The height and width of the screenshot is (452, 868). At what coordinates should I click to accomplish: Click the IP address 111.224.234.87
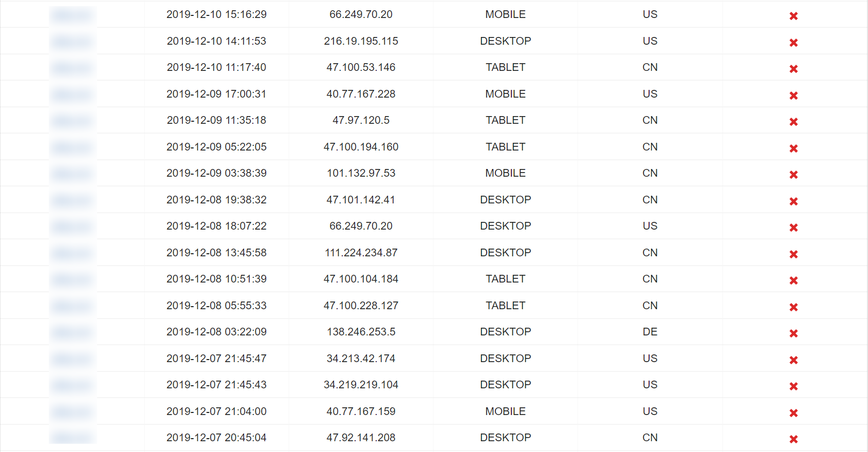pyautogui.click(x=361, y=253)
